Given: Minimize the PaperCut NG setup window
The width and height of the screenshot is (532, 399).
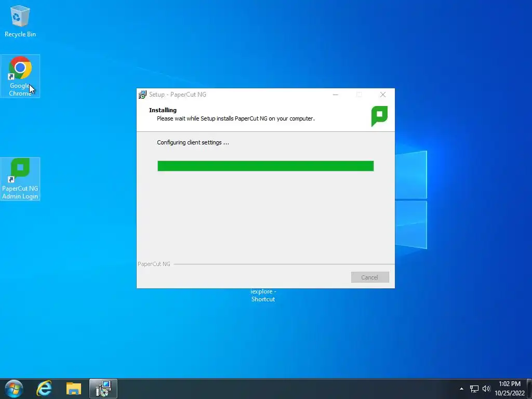Looking at the screenshot, I should [x=335, y=95].
